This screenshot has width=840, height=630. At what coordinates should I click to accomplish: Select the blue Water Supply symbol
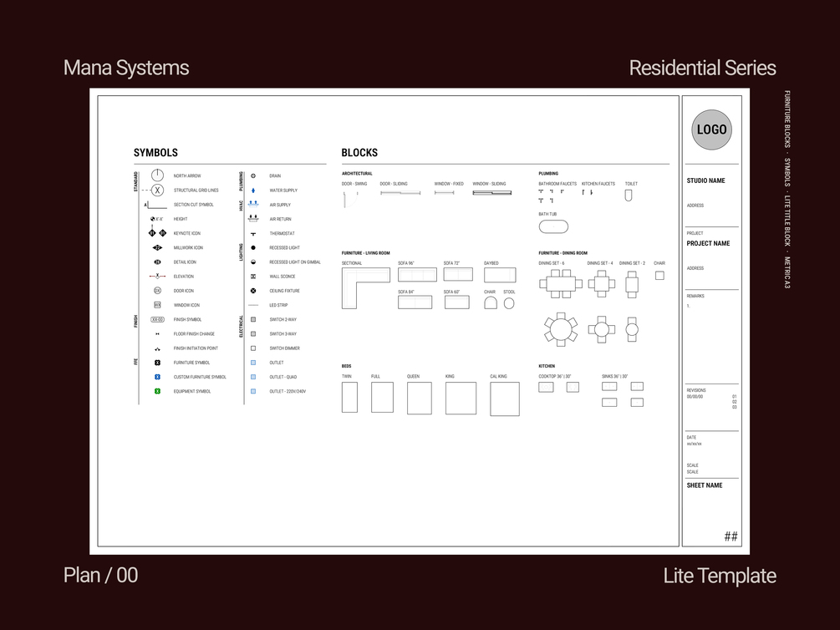click(253, 191)
